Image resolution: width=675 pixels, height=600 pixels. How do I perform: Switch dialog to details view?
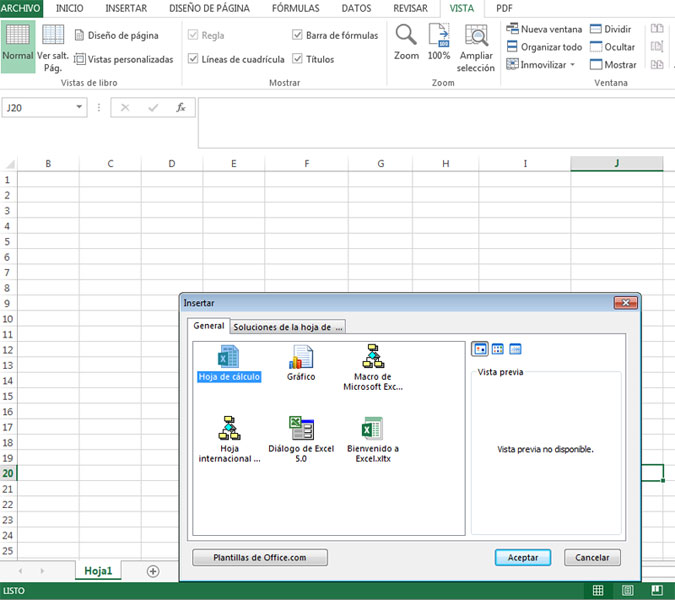click(515, 349)
